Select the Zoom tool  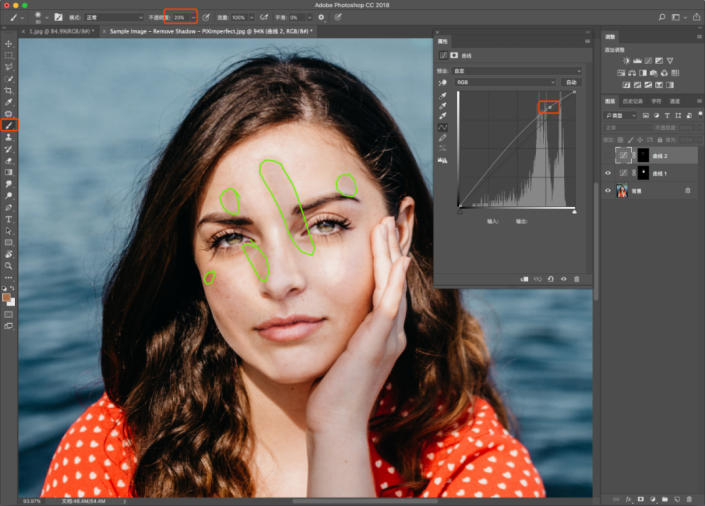pyautogui.click(x=9, y=266)
